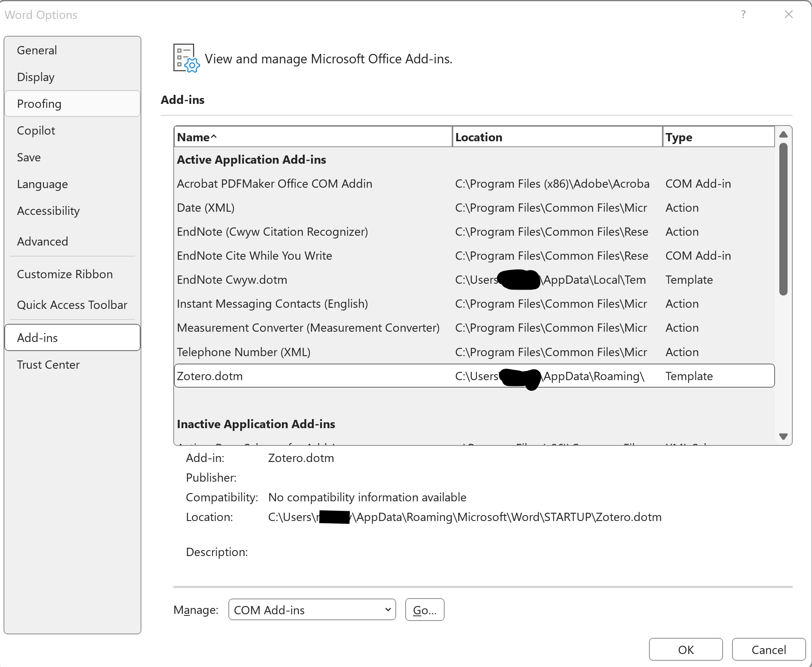Click the Add-ins gear page icon

tap(186, 58)
